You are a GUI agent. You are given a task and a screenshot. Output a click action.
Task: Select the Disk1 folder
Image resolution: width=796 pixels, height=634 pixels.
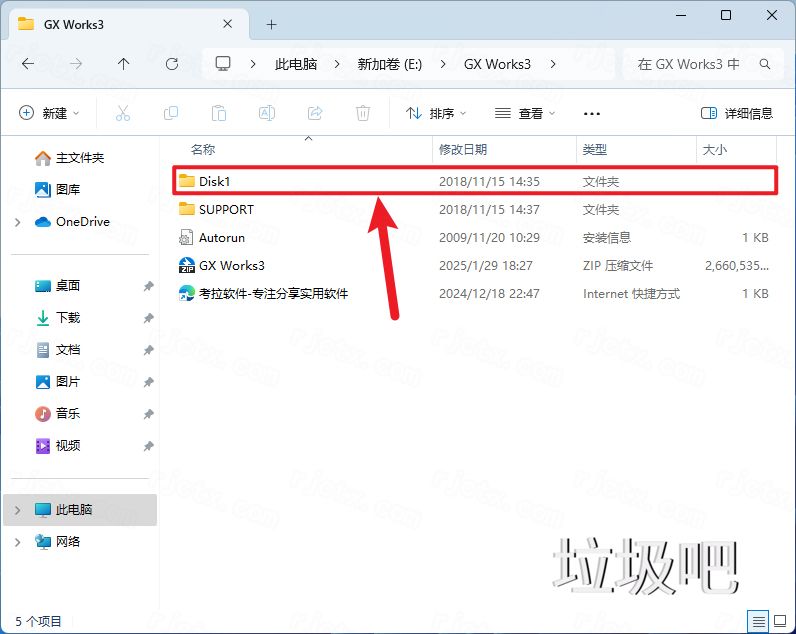[x=215, y=181]
